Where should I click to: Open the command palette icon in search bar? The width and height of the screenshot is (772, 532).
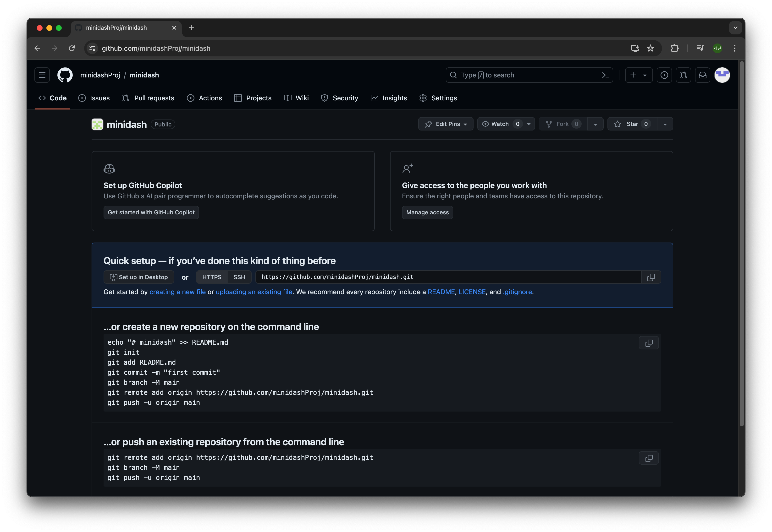[606, 75]
